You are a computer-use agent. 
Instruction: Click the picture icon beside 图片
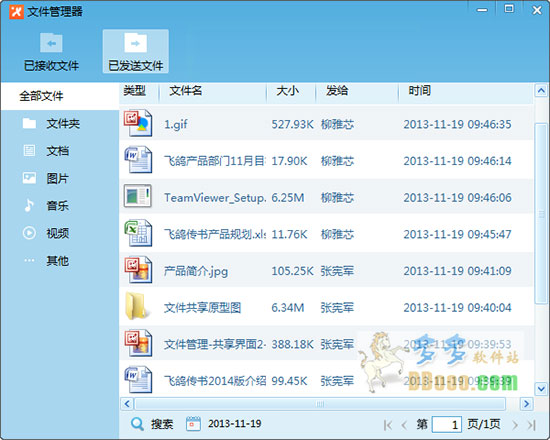click(29, 178)
